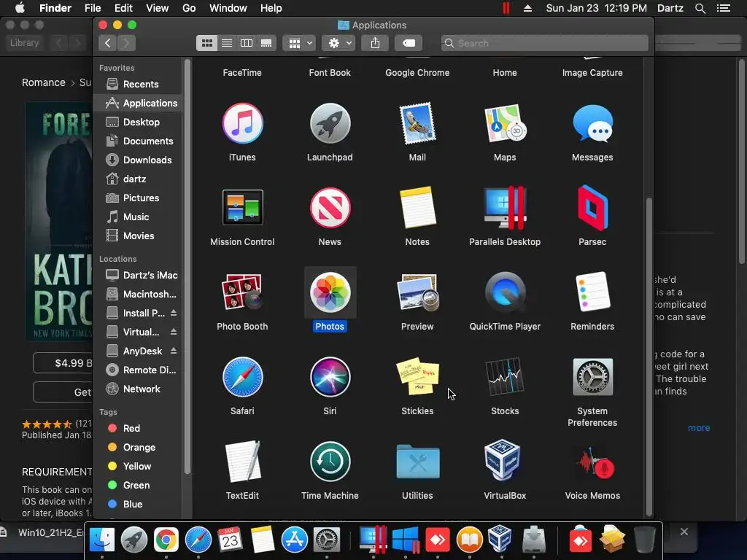Image resolution: width=747 pixels, height=560 pixels.
Task: Click the Applications window vertical scrollbar
Action: pyautogui.click(x=649, y=356)
